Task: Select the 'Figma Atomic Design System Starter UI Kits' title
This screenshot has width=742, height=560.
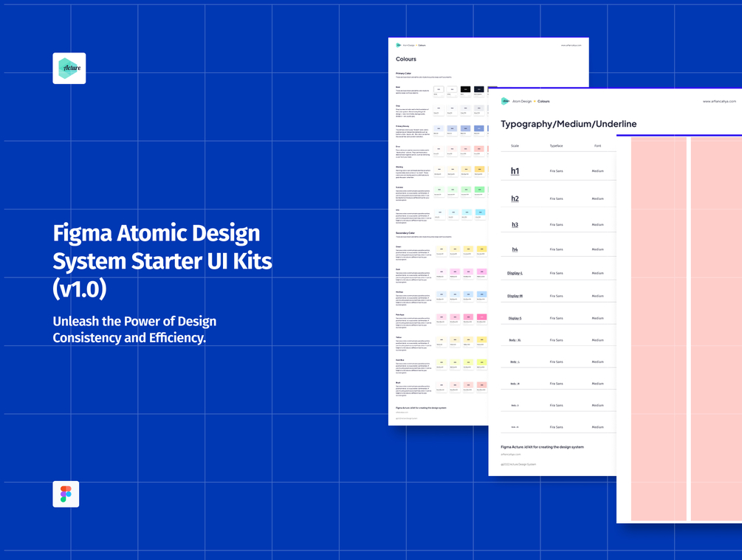Action: coord(162,260)
